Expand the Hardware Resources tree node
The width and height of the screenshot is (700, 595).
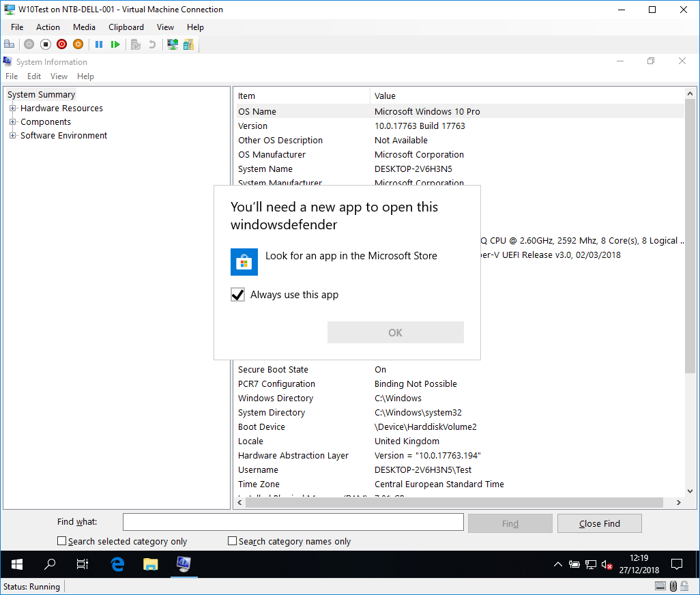pos(12,108)
